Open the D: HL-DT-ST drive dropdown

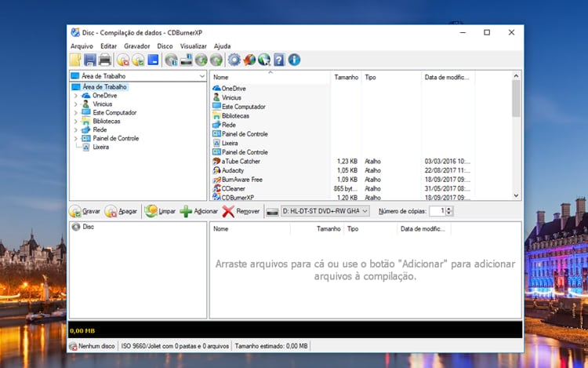[x=365, y=212]
